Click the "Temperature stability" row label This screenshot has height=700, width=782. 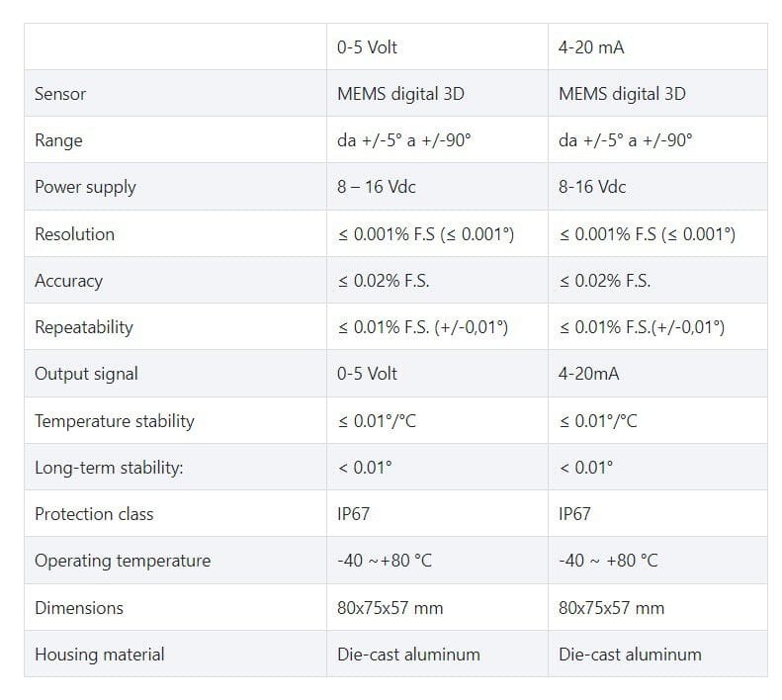tap(114, 421)
